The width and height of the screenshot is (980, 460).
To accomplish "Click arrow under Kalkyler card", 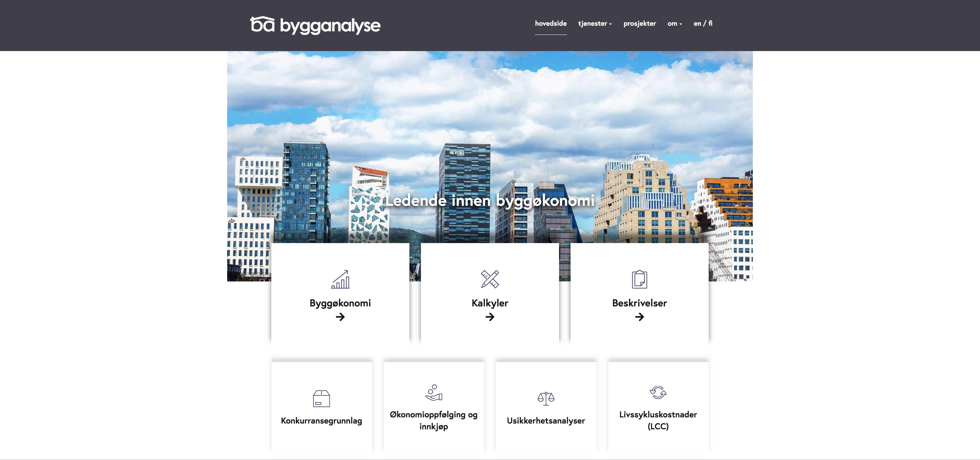I will click(x=490, y=317).
